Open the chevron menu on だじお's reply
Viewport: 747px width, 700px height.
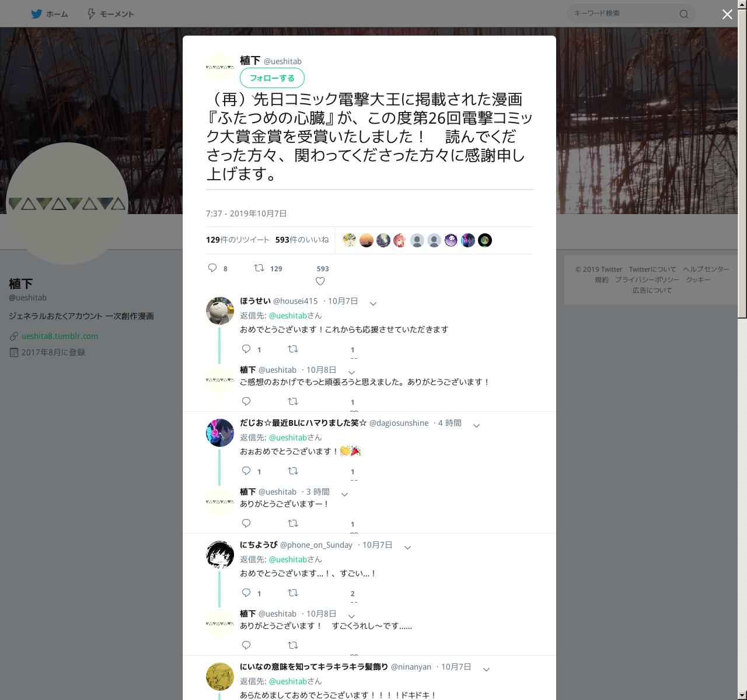(476, 425)
